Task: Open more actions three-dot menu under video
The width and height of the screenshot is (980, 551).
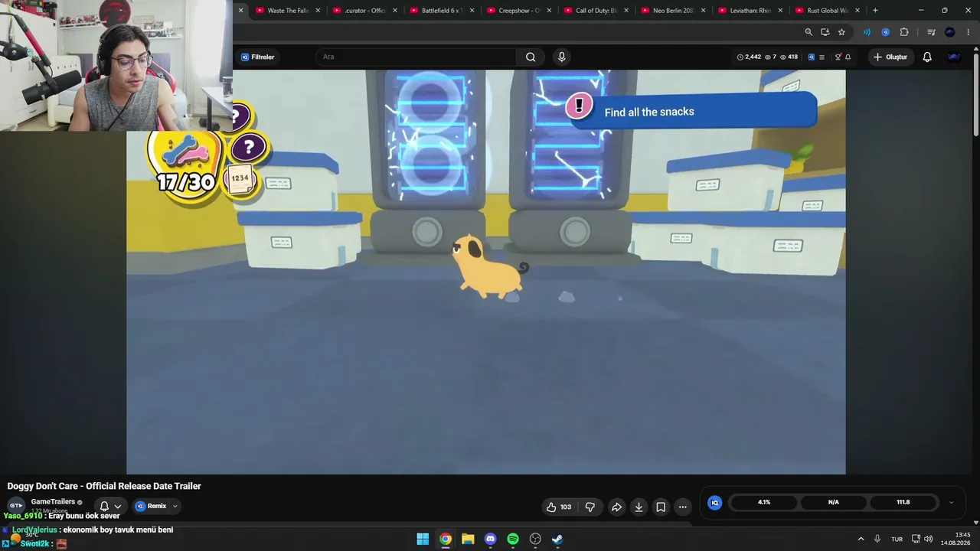Action: coord(683,507)
